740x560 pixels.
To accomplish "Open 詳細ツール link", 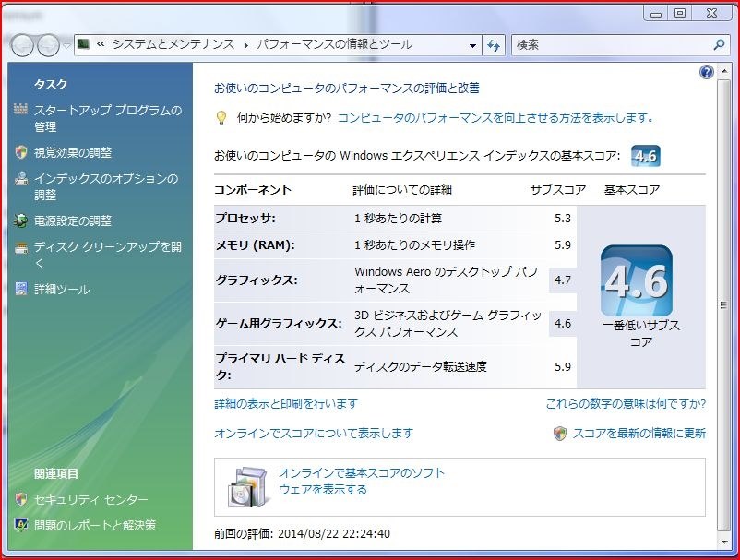I will click(62, 289).
